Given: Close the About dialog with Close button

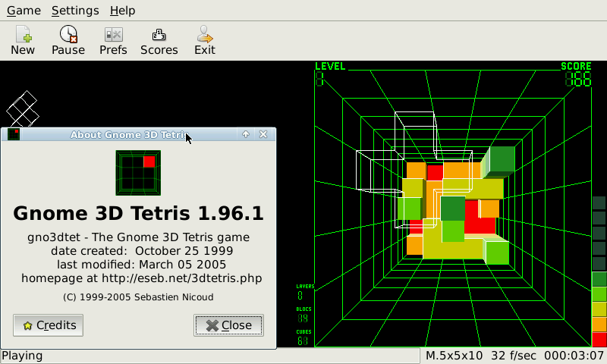Looking at the screenshot, I should click(229, 325).
